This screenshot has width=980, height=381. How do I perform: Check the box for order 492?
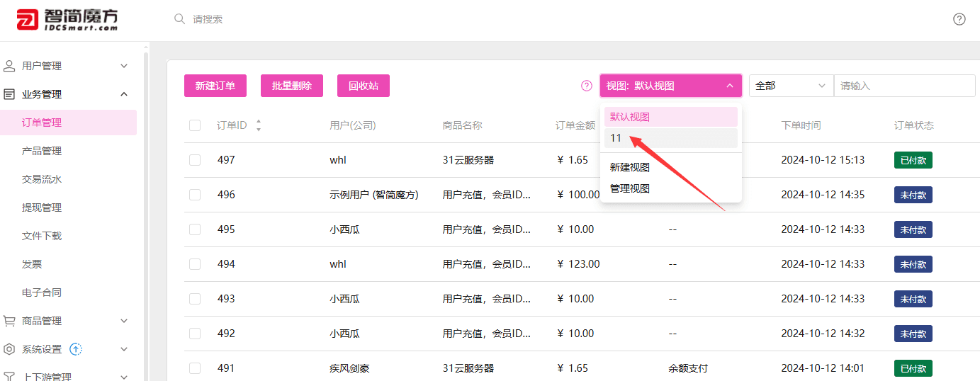click(x=195, y=334)
